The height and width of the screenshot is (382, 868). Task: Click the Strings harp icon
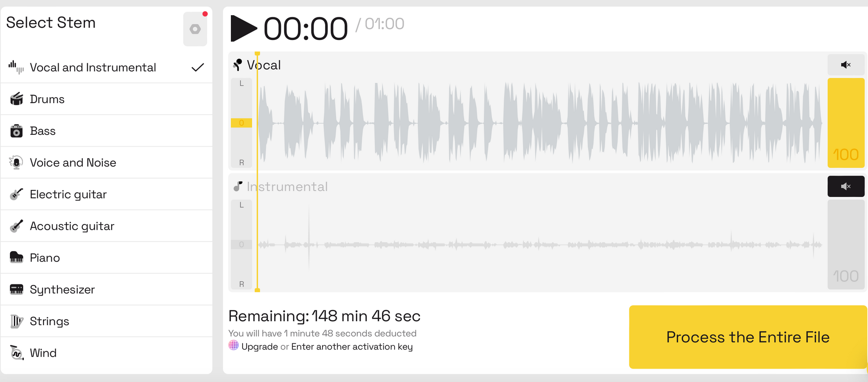16,321
